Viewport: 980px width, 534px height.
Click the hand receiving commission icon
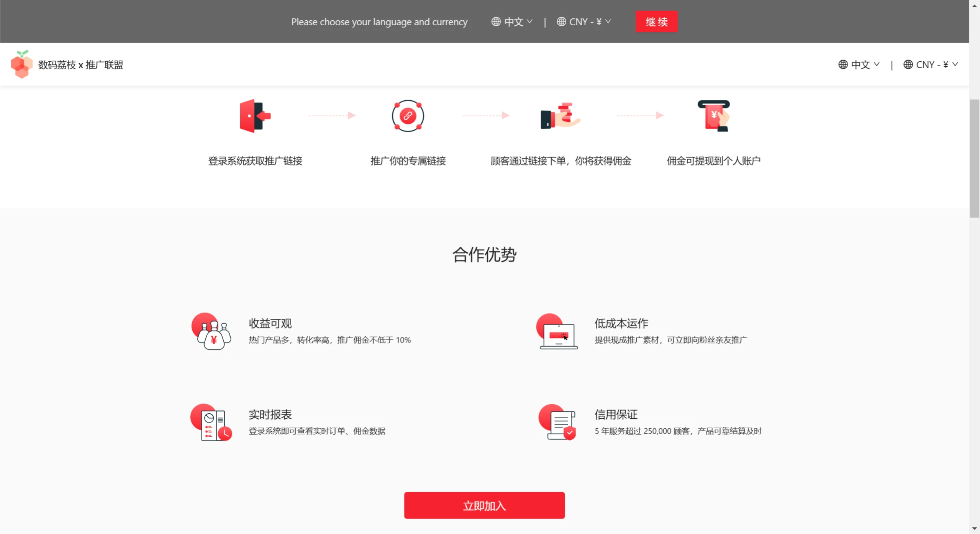coord(559,115)
